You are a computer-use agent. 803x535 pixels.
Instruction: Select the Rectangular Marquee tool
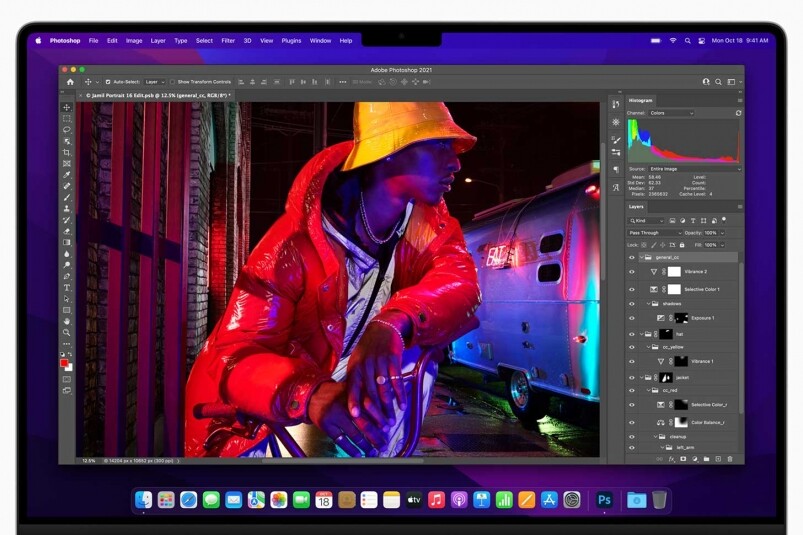67,119
